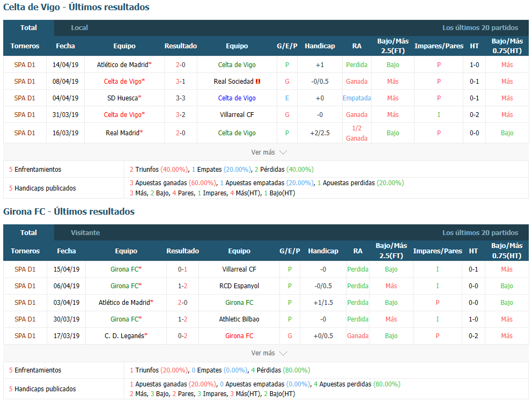532x402 pixels.
Task: Open Atlético de Madrid in the 14/04/19 row
Action: click(x=123, y=65)
